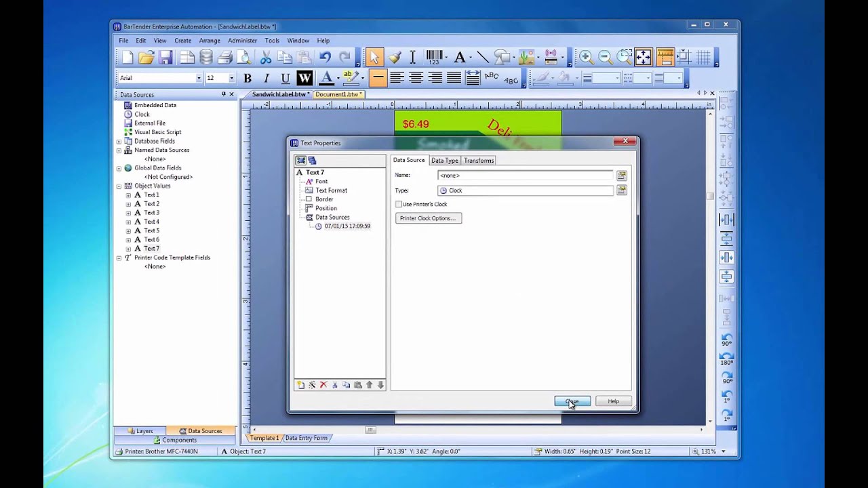The height and width of the screenshot is (488, 868).
Task: Select Text Format in properties tree
Action: tap(331, 190)
